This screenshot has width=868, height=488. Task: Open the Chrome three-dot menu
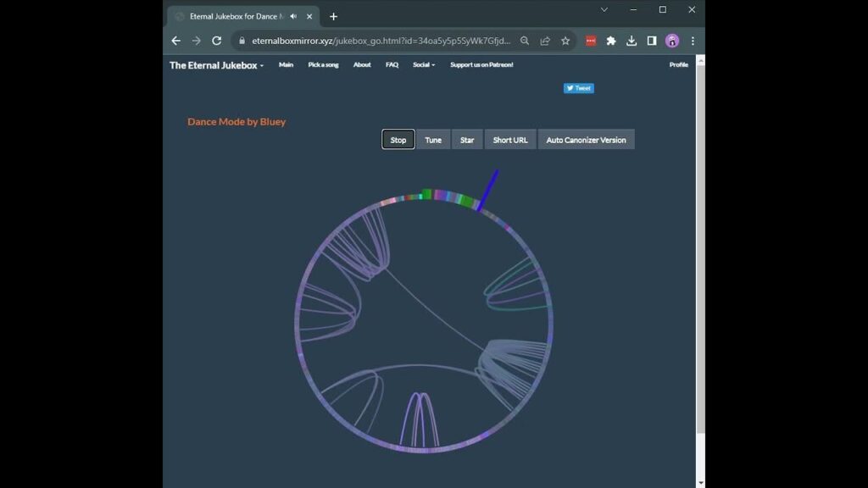693,41
